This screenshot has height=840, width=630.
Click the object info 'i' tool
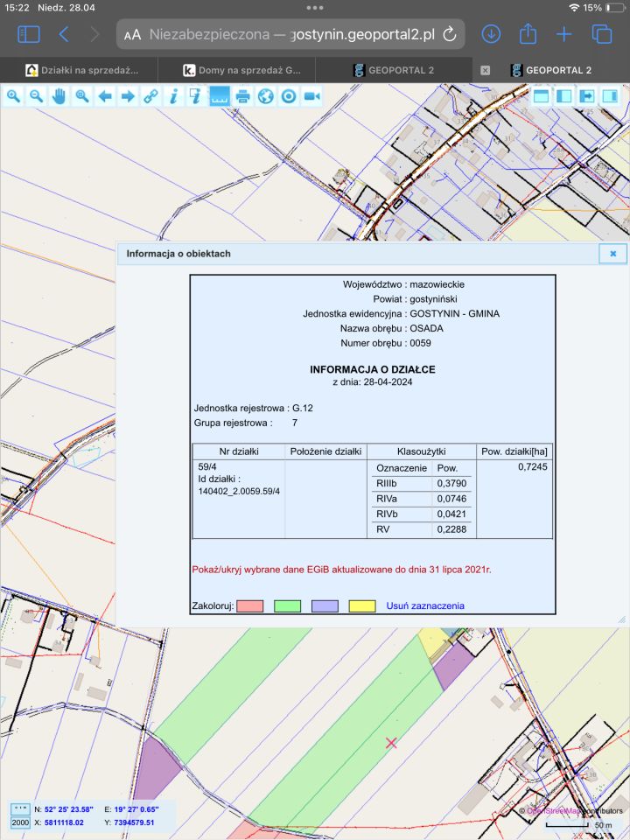pyautogui.click(x=174, y=96)
